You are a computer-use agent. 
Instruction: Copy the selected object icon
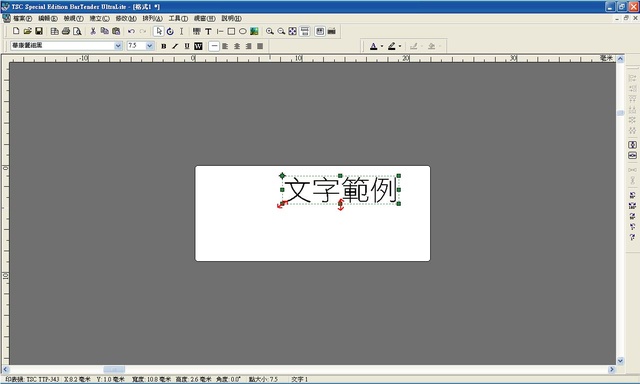point(104,31)
